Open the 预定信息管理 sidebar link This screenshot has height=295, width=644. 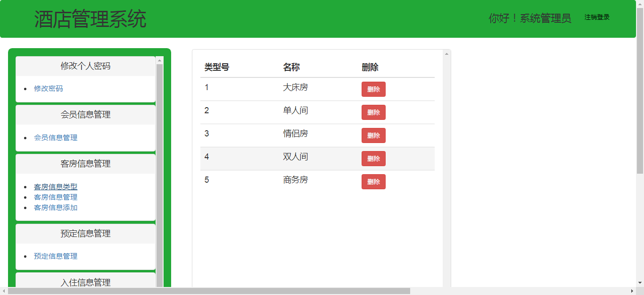pyautogui.click(x=56, y=256)
